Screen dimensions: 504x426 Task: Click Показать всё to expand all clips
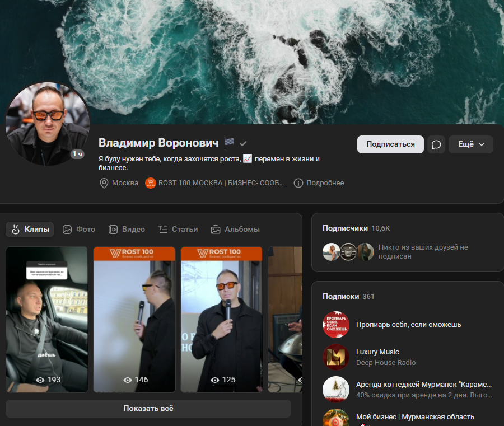(147, 409)
